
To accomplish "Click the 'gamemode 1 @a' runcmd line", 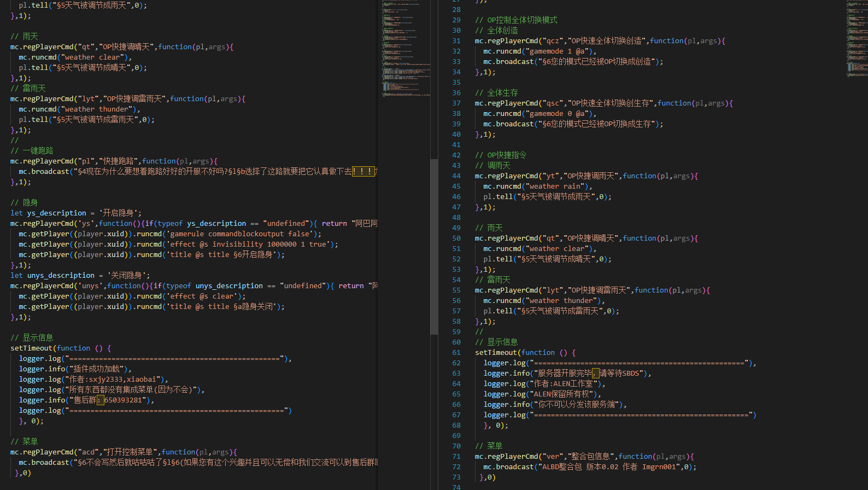I will coord(540,51).
